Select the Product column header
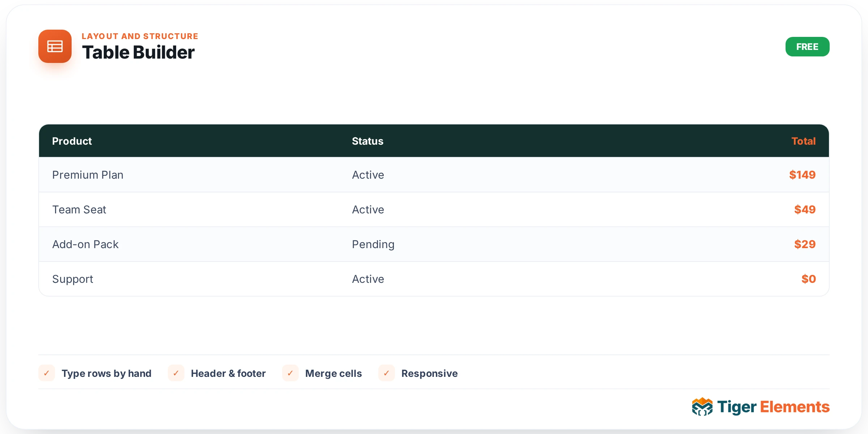This screenshot has width=868, height=434. [72, 141]
